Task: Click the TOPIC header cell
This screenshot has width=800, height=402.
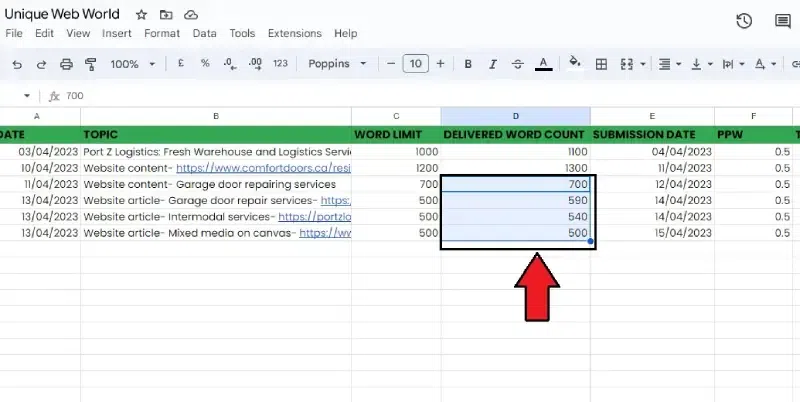Action: click(x=216, y=135)
